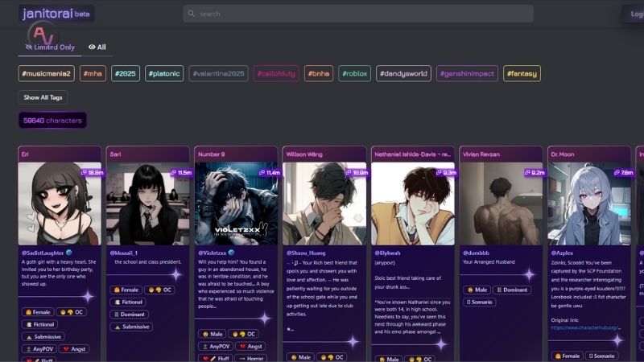644x362 pixels.
Task: Select the #fantasy tag
Action: click(522, 73)
